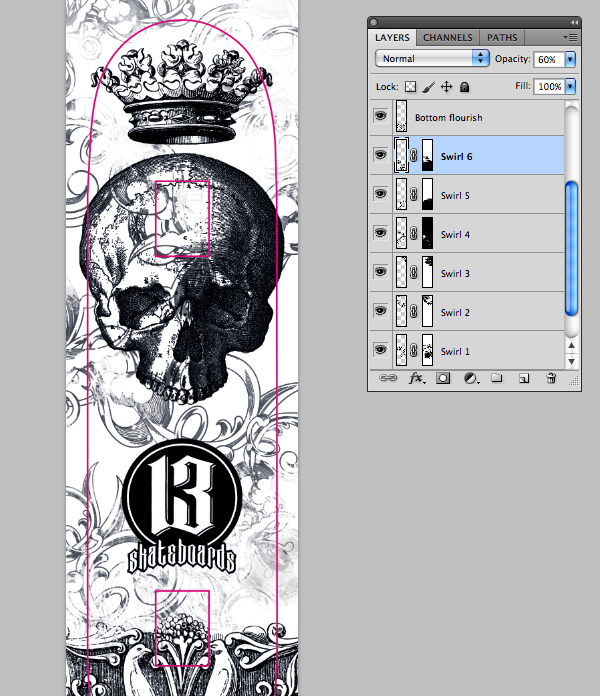Collapse the Layers panel with double arrows

574,22
